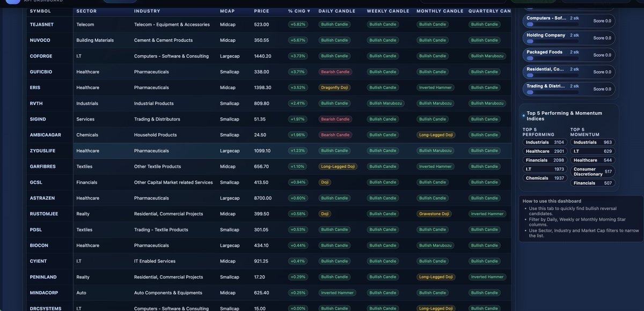The height and width of the screenshot is (311, 644).
Task: Sort by PRICE column header
Action: tap(261, 11)
